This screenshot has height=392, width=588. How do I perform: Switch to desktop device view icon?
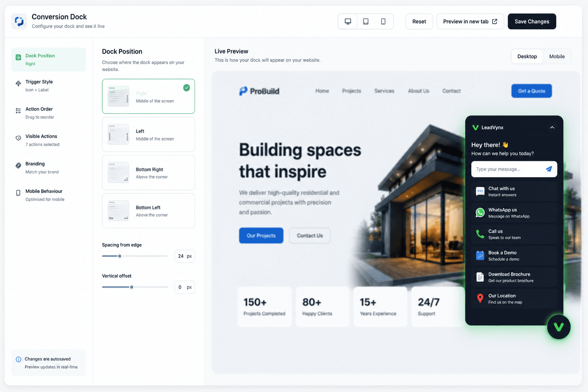click(348, 21)
